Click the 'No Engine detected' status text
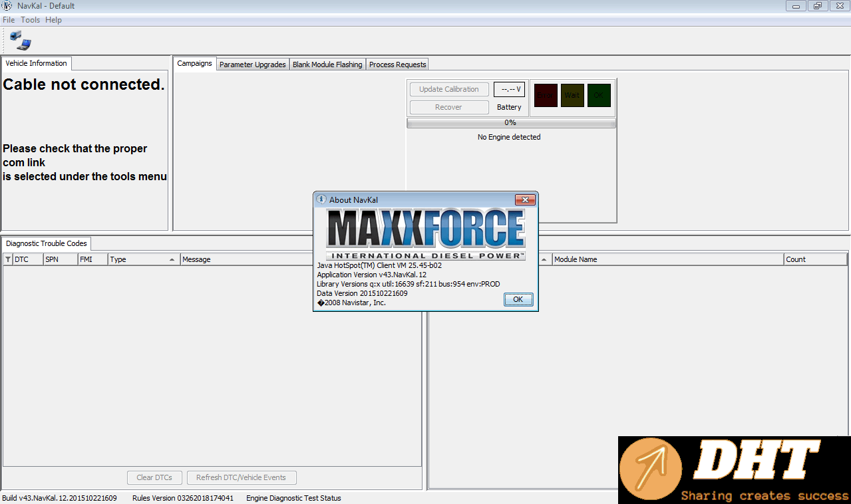 (509, 137)
